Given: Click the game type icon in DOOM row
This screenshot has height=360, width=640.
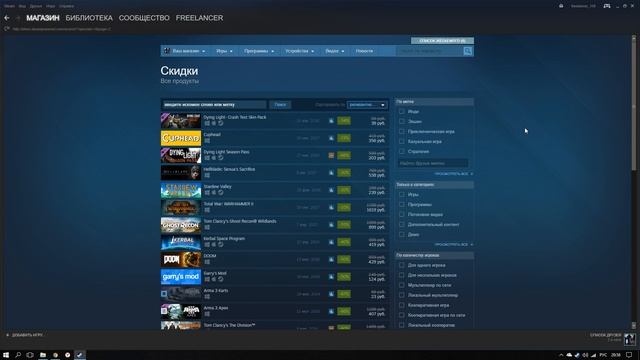Looking at the screenshot, I should pos(331,260).
